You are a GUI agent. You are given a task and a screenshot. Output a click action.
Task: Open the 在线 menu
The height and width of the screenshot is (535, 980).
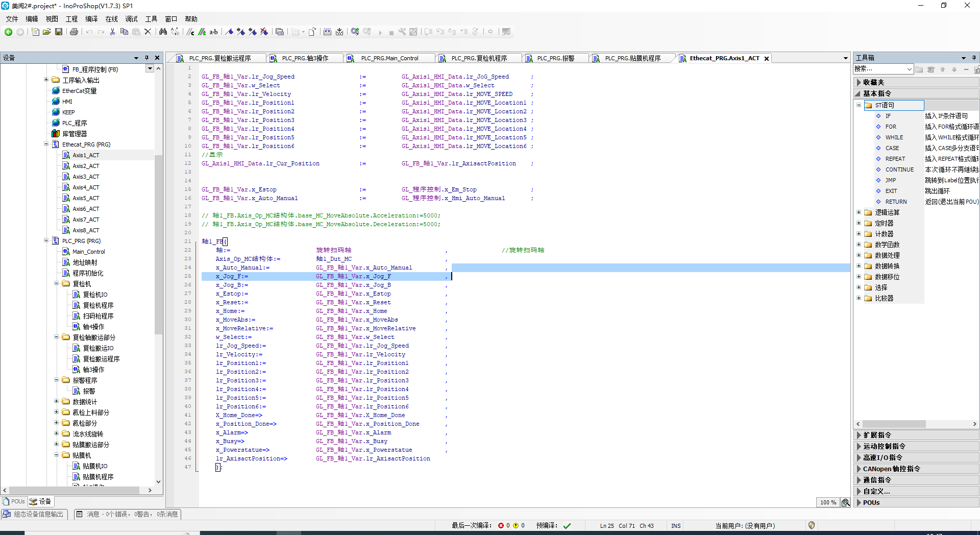[111, 19]
